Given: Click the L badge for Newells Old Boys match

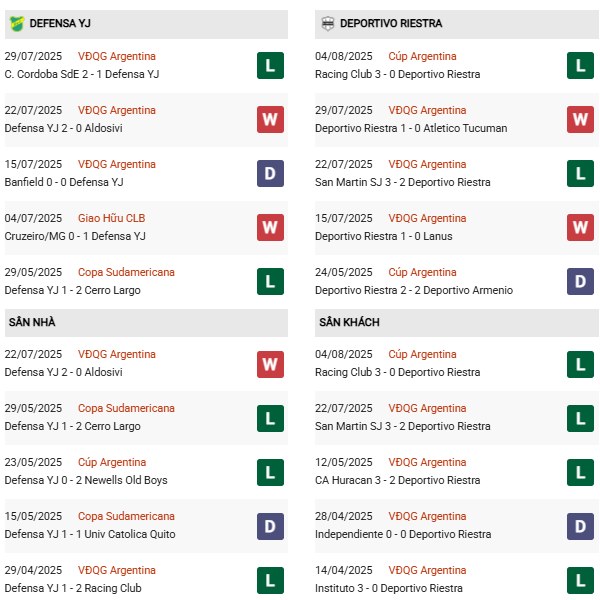Looking at the screenshot, I should (x=270, y=472).
